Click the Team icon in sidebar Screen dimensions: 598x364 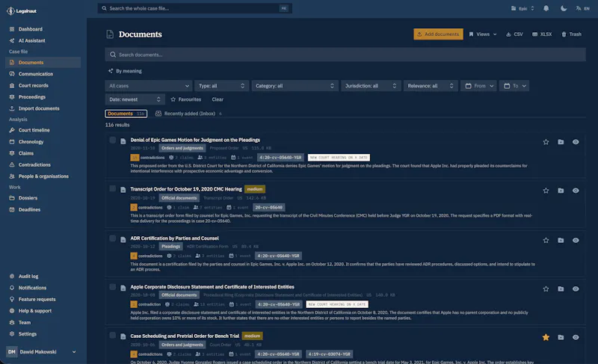[12, 322]
